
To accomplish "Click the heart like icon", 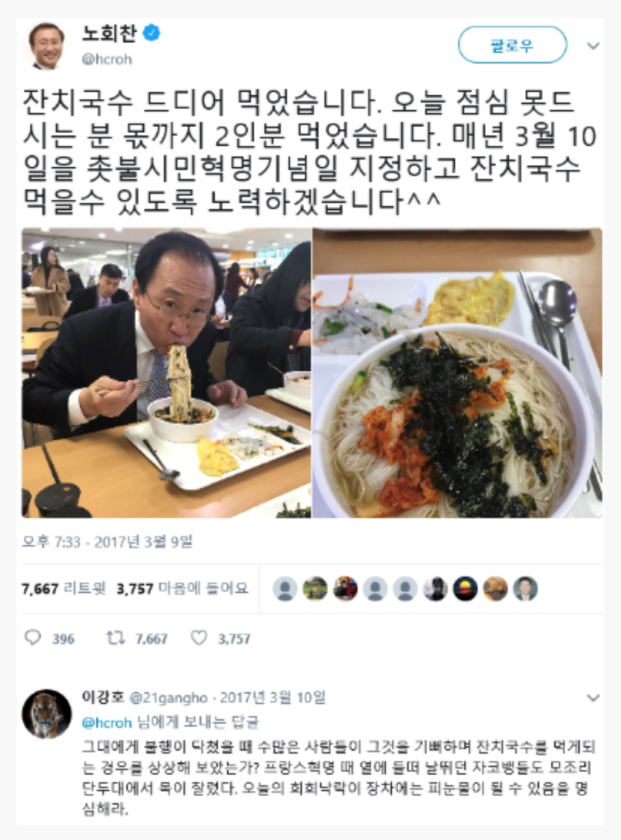I will coord(199,637).
